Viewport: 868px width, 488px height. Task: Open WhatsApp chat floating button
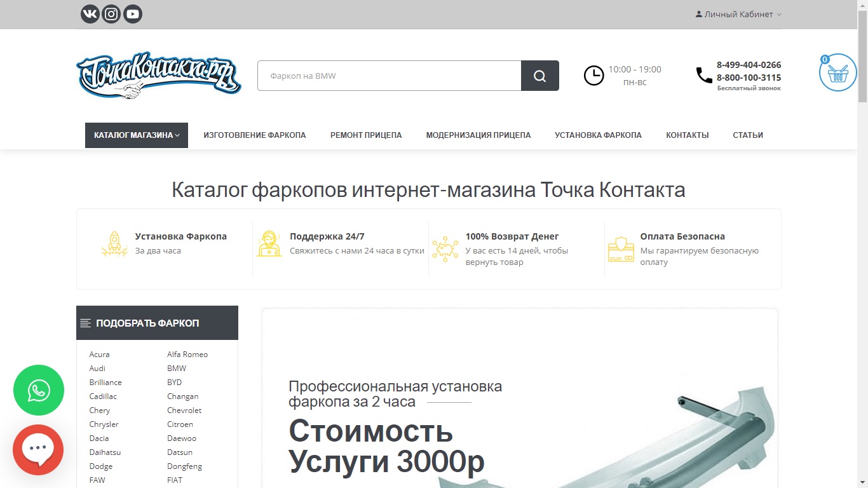click(39, 390)
